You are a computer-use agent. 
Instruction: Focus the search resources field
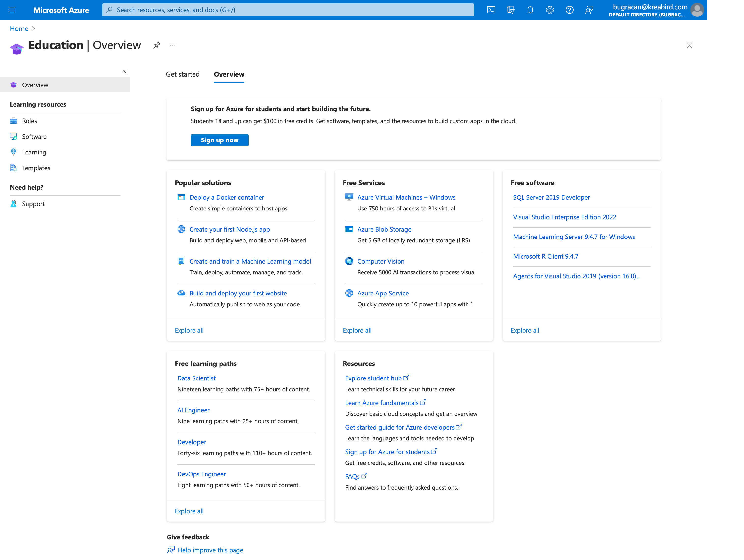pos(288,10)
